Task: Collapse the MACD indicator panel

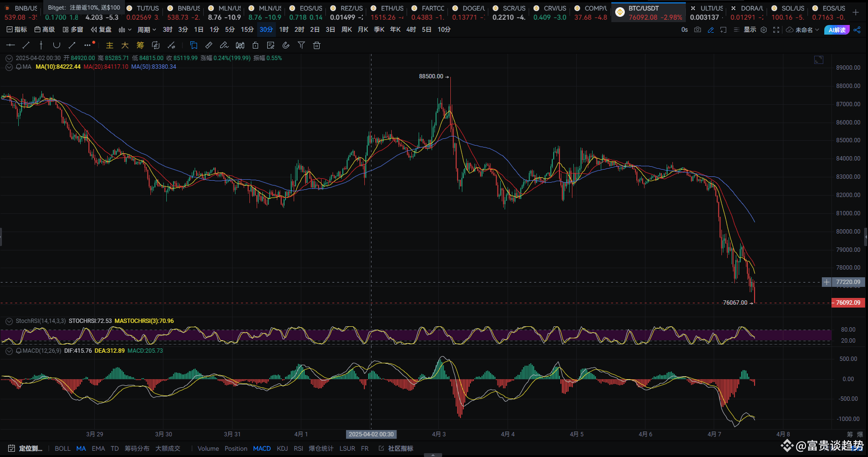Action: [x=9, y=351]
